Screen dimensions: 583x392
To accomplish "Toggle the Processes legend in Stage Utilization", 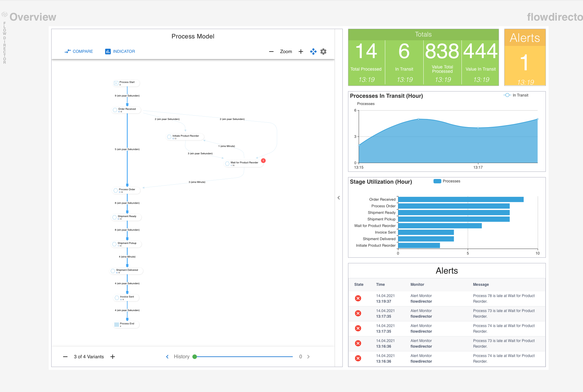I will pyautogui.click(x=447, y=181).
